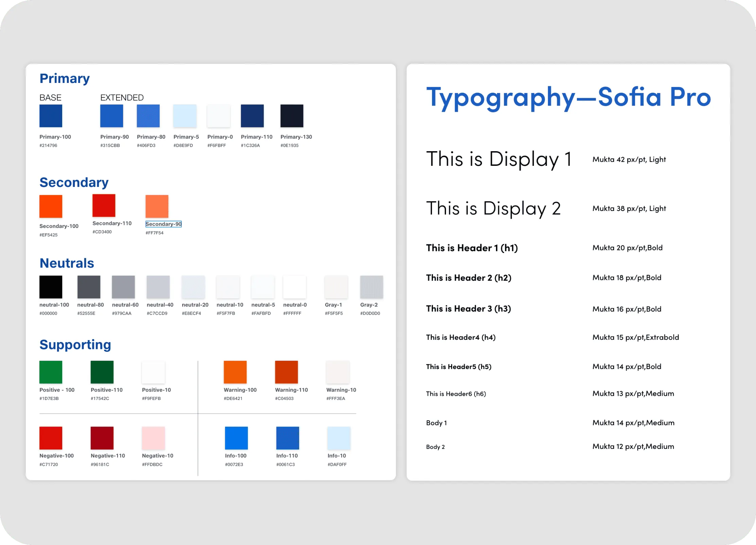The height and width of the screenshot is (545, 756).
Task: Select the neutral-100 black swatch
Action: click(50, 286)
